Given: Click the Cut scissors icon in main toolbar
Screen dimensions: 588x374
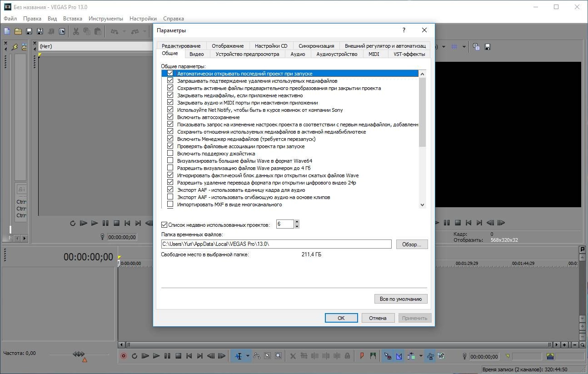Looking at the screenshot, I should point(76,31).
